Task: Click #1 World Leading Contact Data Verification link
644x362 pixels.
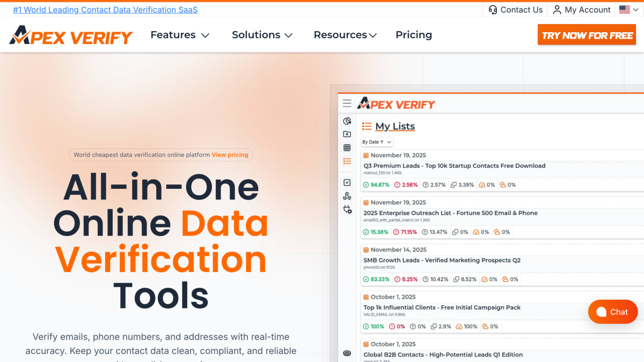Action: pos(105,10)
